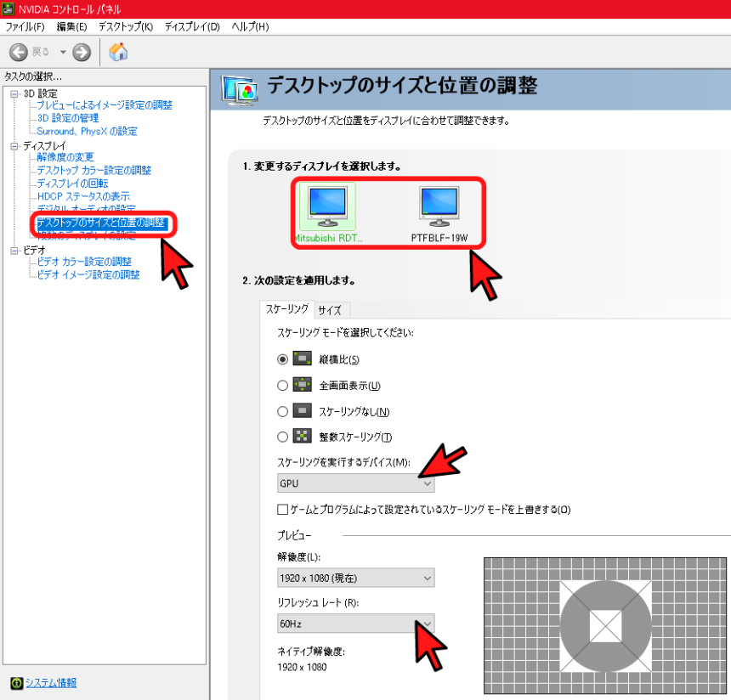
Task: Open the Back history dropdown arrow
Action: (x=63, y=52)
